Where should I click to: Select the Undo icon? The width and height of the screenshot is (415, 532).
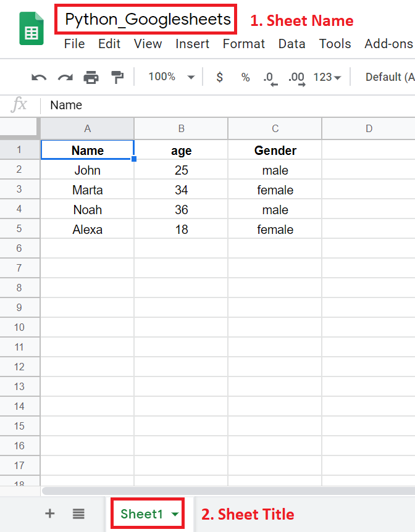[x=38, y=77]
